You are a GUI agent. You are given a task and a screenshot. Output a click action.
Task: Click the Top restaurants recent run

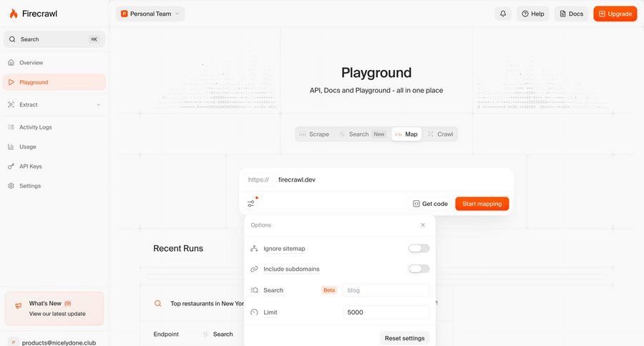coord(207,304)
